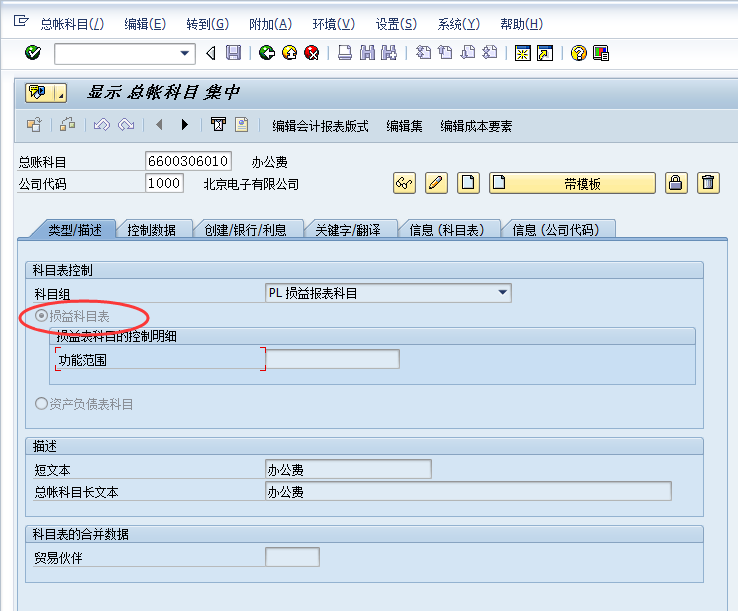The width and height of the screenshot is (738, 611).
Task: Open the command field dropdown arrow
Action: pos(185,53)
